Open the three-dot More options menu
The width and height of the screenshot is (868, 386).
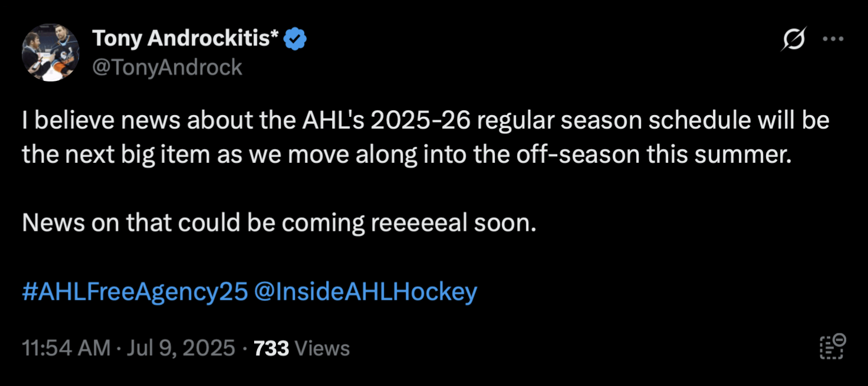pos(833,40)
